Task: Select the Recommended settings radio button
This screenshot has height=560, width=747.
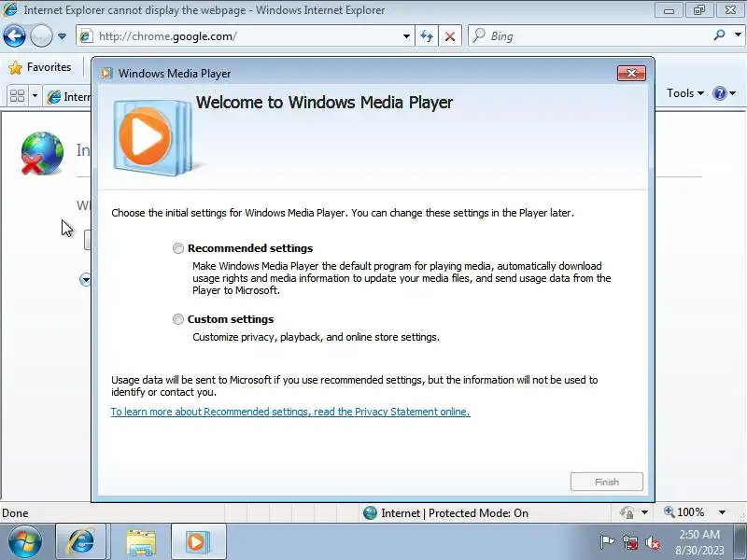Action: coord(178,248)
